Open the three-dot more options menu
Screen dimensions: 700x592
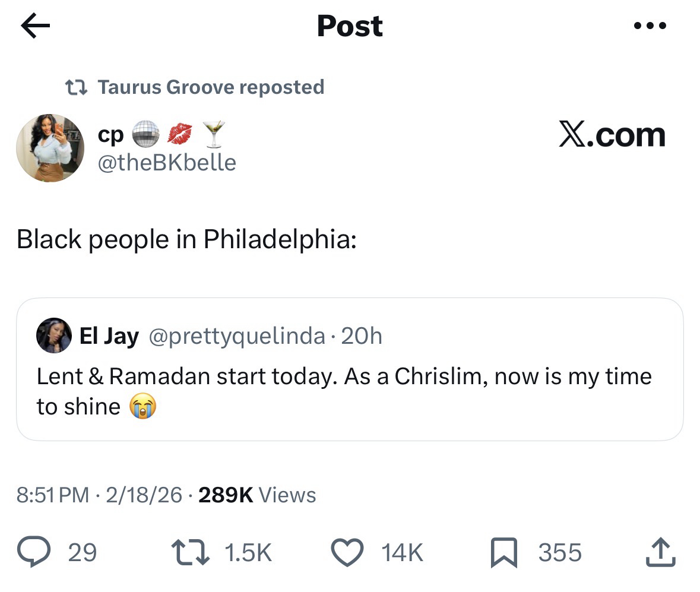pos(650,27)
